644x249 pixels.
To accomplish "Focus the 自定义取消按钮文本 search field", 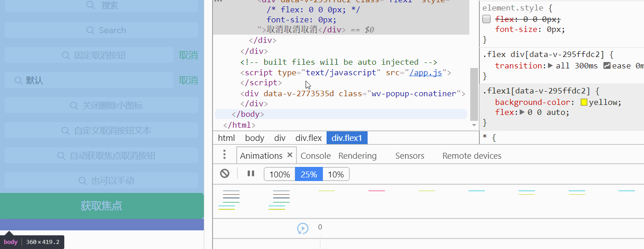I will pyautogui.click(x=101, y=130).
